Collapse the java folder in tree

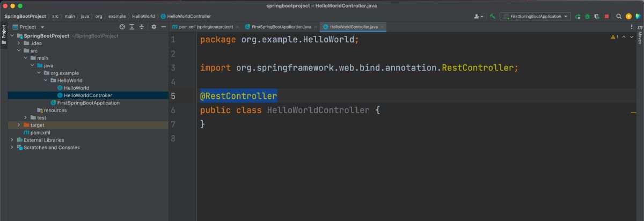(32, 65)
